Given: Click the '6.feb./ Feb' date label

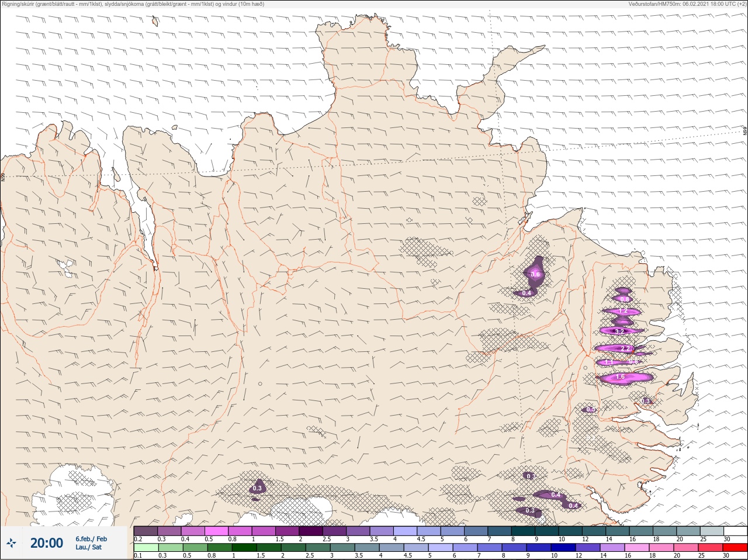Looking at the screenshot, I should 91,538.
